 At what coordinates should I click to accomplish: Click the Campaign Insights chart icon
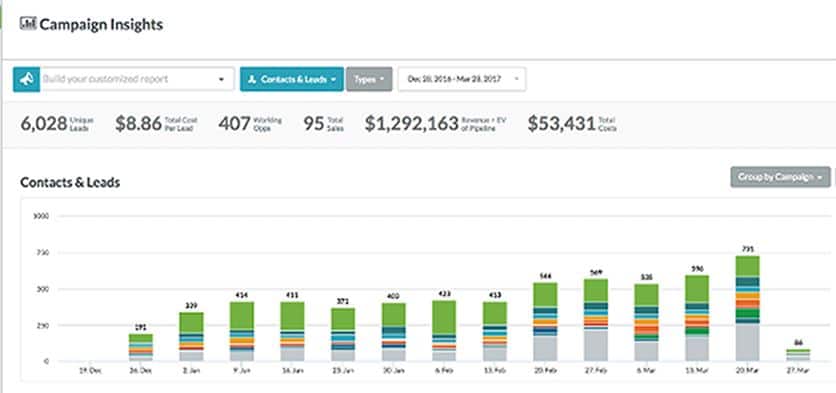28,23
